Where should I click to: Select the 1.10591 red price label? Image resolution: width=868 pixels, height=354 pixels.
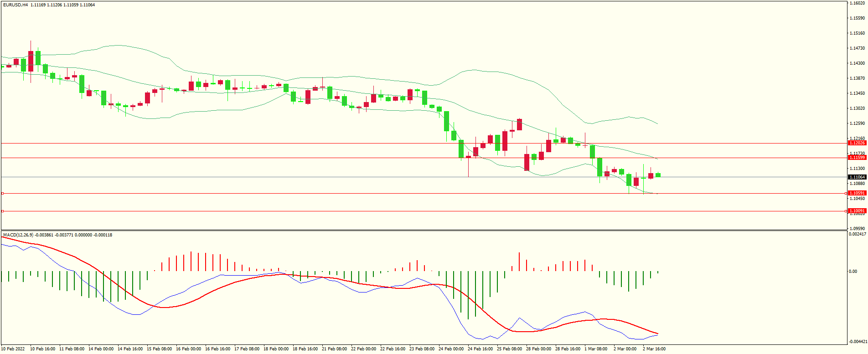coord(857,193)
